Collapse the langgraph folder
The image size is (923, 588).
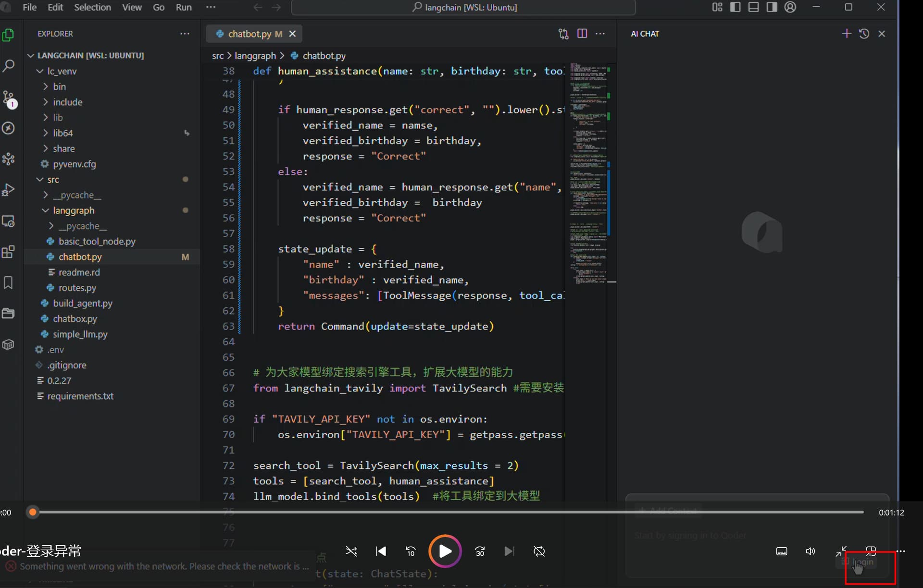tap(46, 210)
